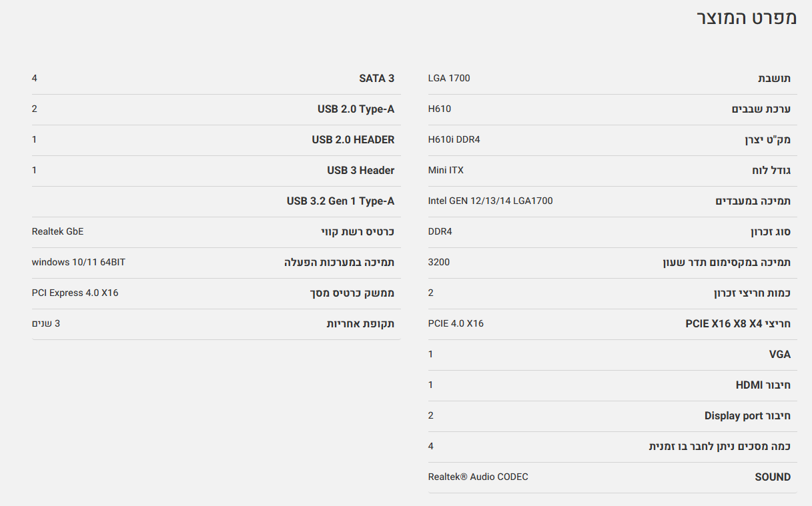Click the USB 2.0 HEADER label
Viewport: 812px width, 506px height.
tap(353, 140)
